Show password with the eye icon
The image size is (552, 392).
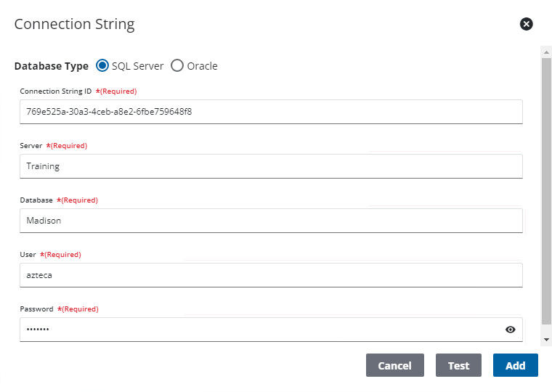(511, 330)
